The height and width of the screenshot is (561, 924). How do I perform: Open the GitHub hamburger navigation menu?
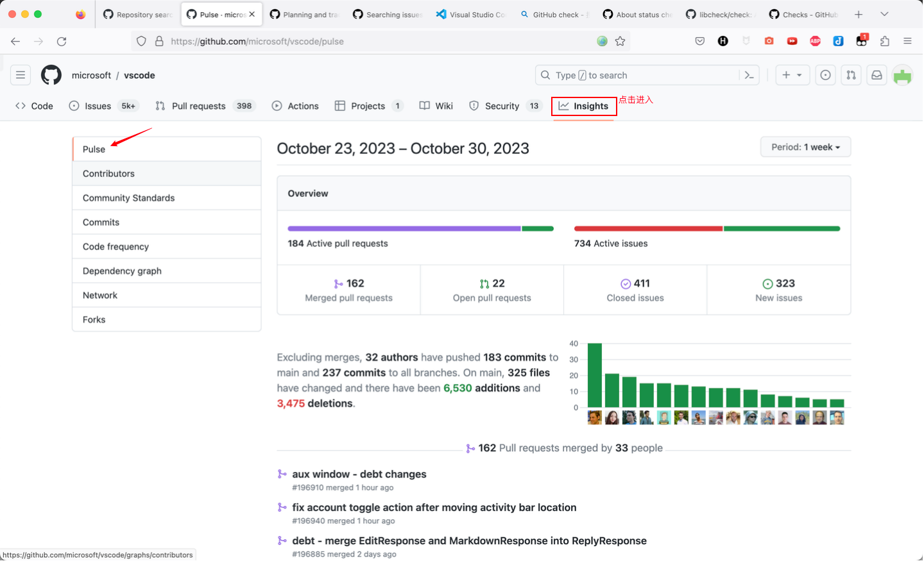pyautogui.click(x=21, y=75)
